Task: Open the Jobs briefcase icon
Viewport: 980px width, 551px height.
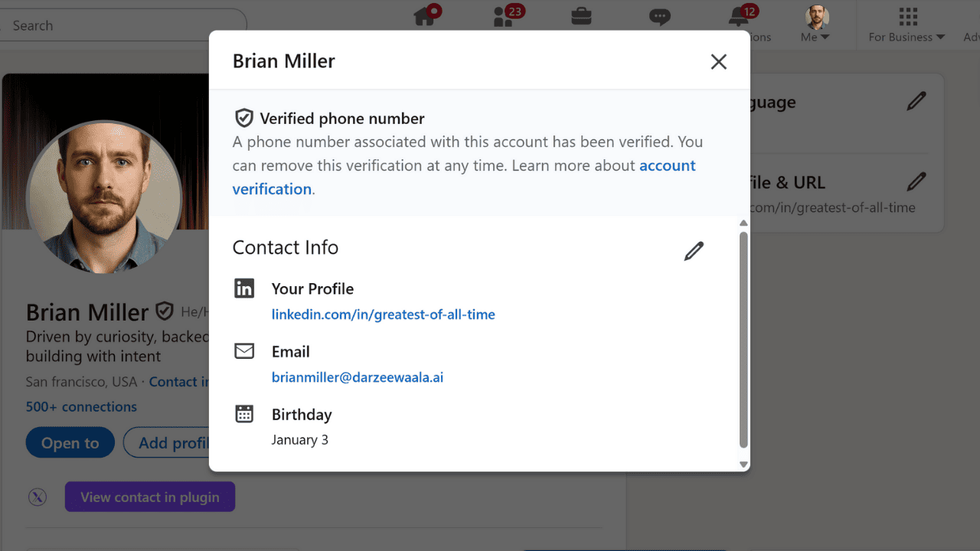Action: (581, 15)
